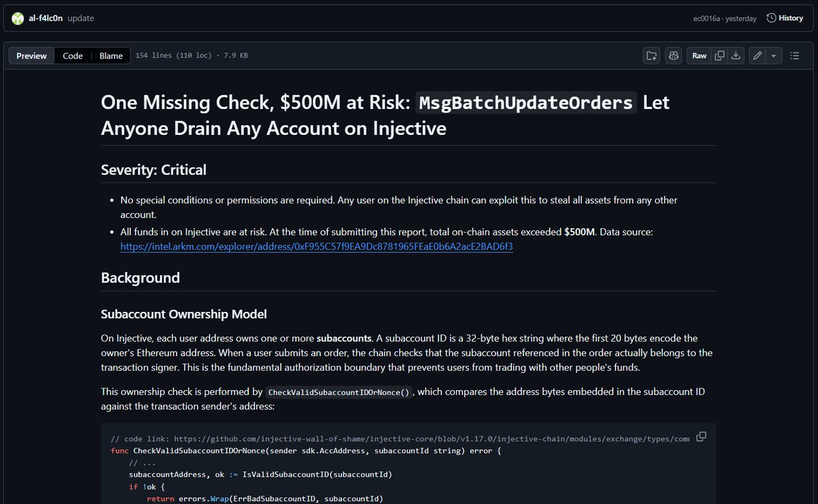Viewport: 818px width, 504px height.
Task: Edit this file with pencil icon
Action: pyautogui.click(x=757, y=56)
